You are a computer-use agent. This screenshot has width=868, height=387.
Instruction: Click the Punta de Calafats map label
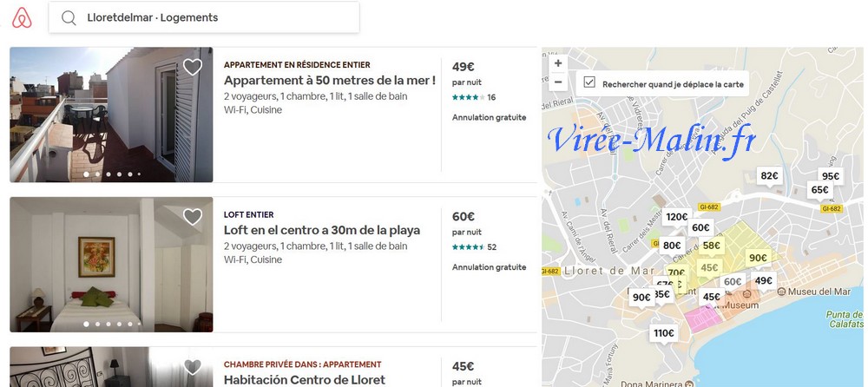[x=845, y=319]
